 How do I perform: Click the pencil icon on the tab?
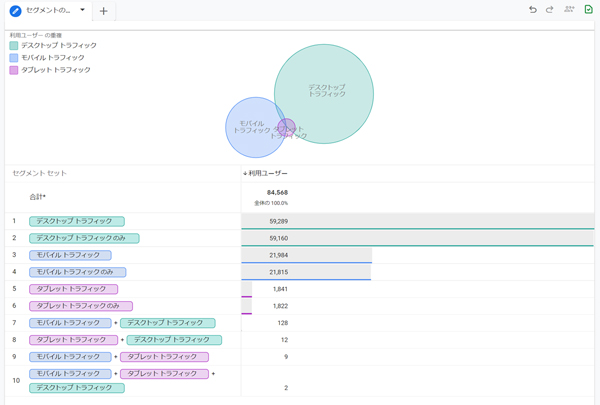[x=15, y=11]
